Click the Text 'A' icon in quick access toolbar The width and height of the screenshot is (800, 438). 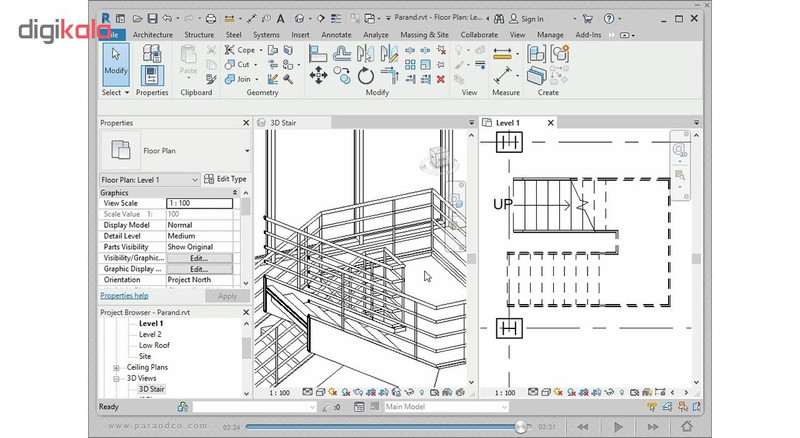pos(280,19)
